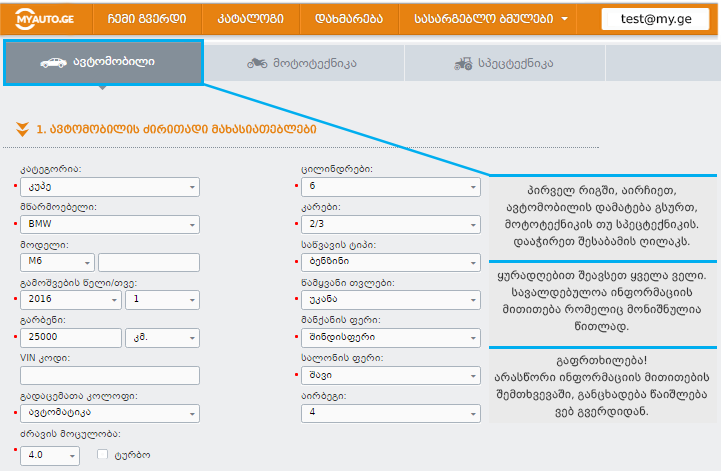
Task: Expand the სასარგებლო ბმულები dropdown menu
Action: pyautogui.click(x=490, y=19)
